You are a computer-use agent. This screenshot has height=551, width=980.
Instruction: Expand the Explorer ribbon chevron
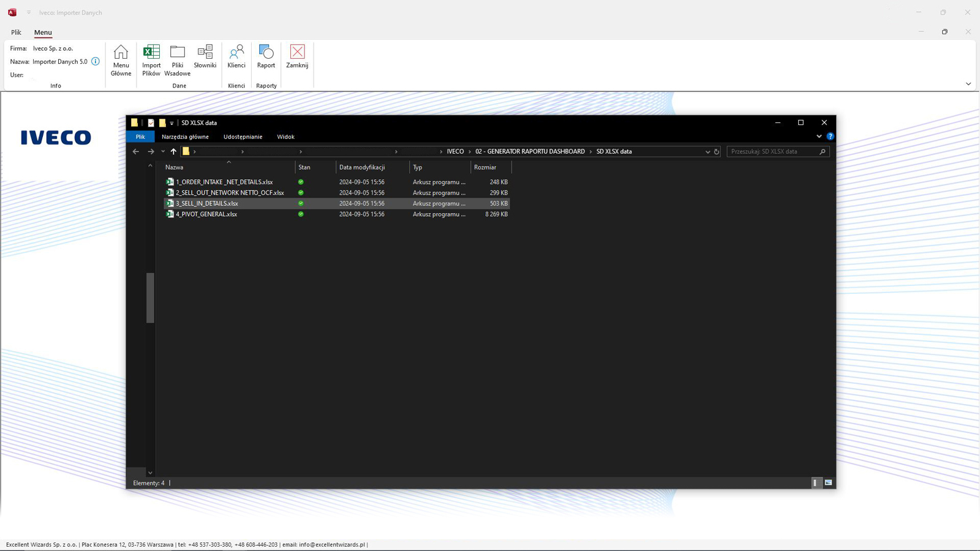(819, 137)
